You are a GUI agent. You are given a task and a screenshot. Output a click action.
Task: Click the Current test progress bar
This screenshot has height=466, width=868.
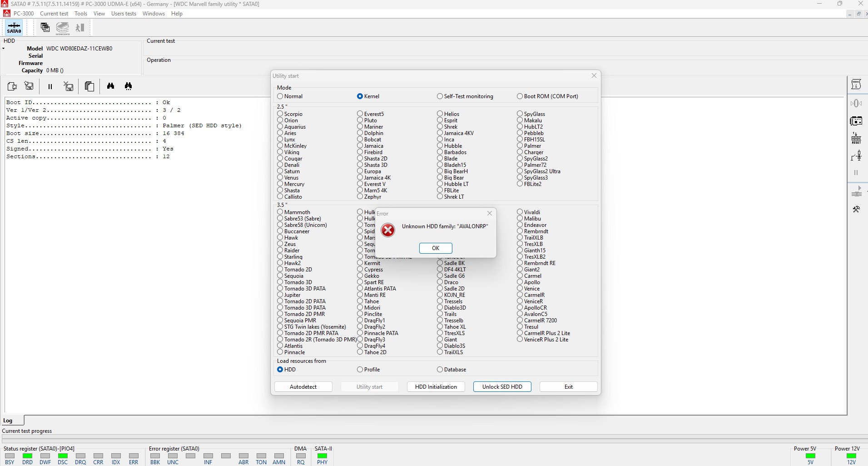point(434,438)
